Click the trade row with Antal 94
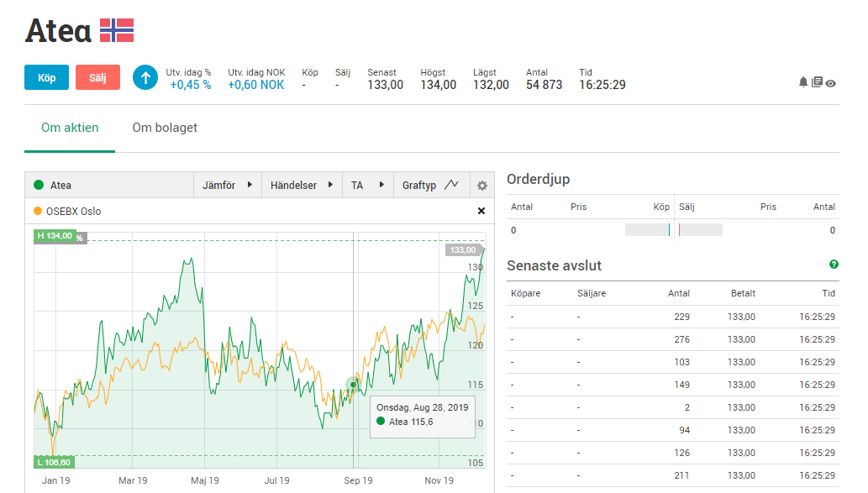Image resolution: width=868 pixels, height=493 pixels. (672, 430)
